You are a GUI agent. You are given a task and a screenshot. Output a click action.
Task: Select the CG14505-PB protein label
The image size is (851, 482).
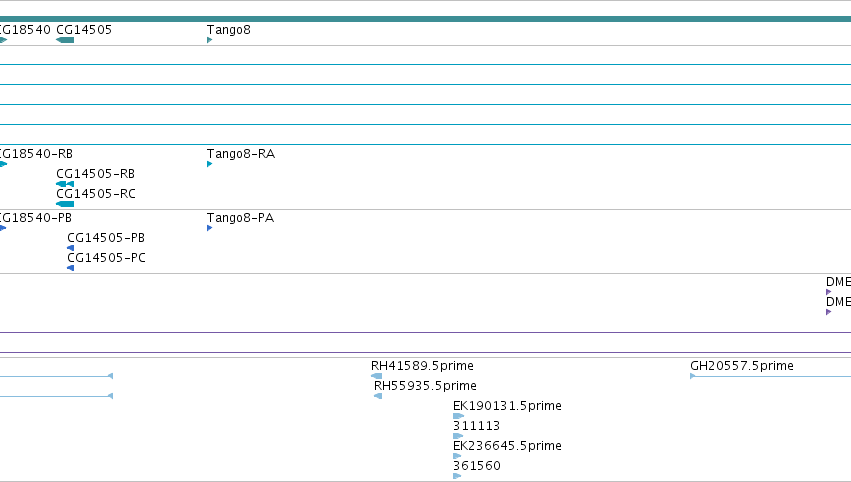106,238
